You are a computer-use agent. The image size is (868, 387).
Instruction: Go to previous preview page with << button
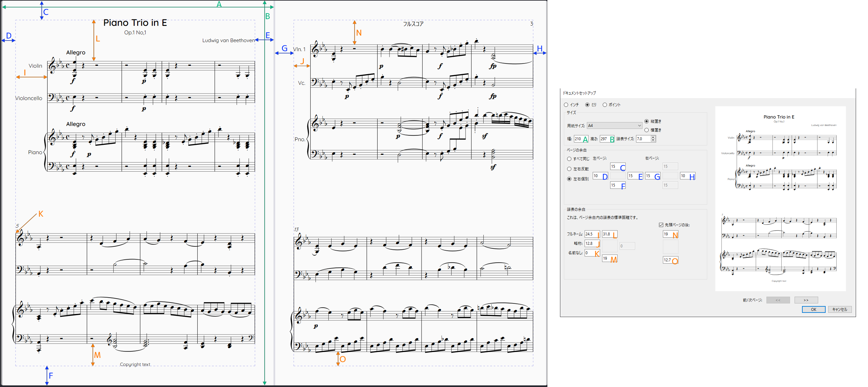coord(778,300)
